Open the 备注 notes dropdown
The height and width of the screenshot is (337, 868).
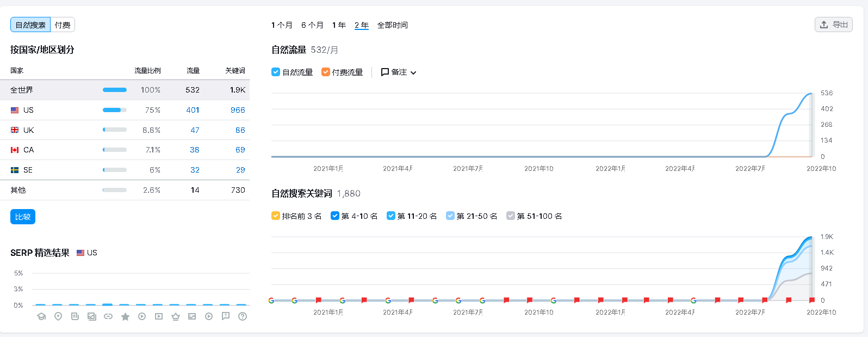pyautogui.click(x=399, y=72)
